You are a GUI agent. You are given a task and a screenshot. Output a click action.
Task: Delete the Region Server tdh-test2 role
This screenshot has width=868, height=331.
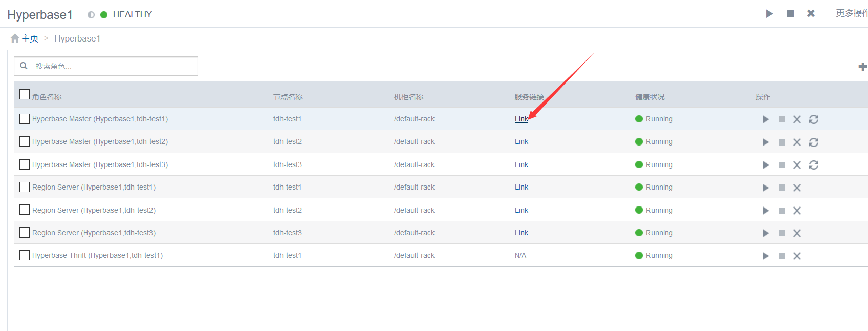click(797, 211)
